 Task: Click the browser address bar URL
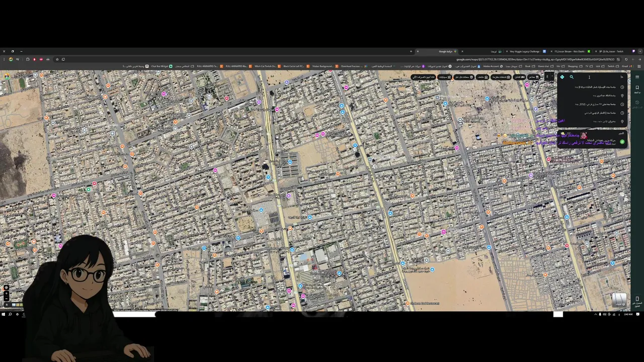coord(535,59)
